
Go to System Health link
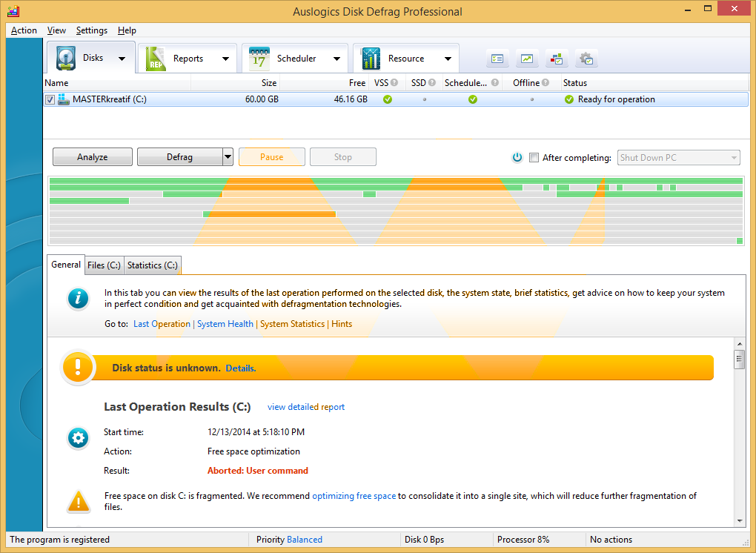[x=225, y=324]
